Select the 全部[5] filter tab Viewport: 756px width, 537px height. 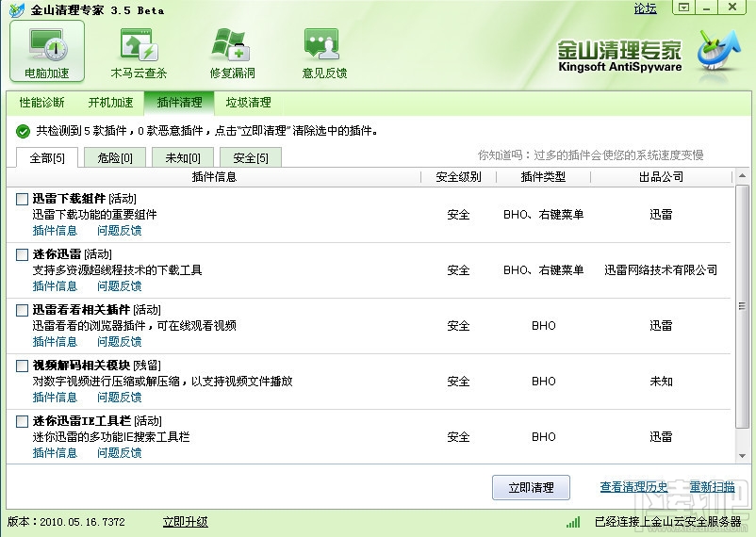47,157
